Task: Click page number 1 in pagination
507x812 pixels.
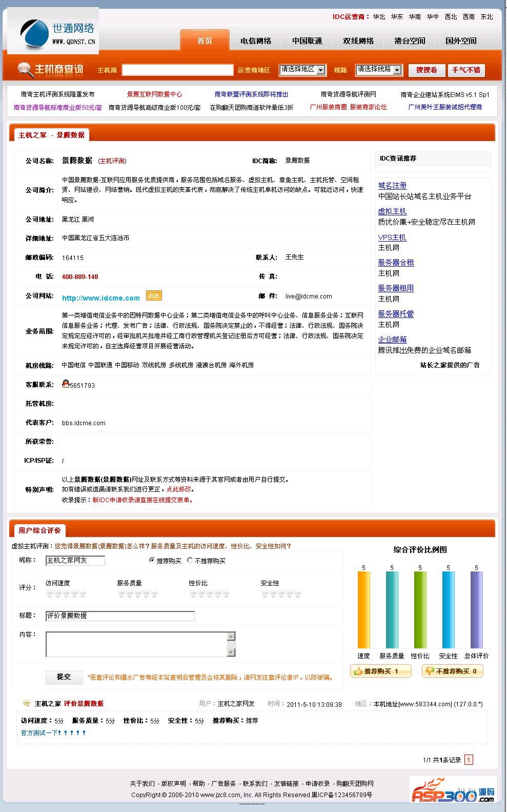Action: coord(469,760)
